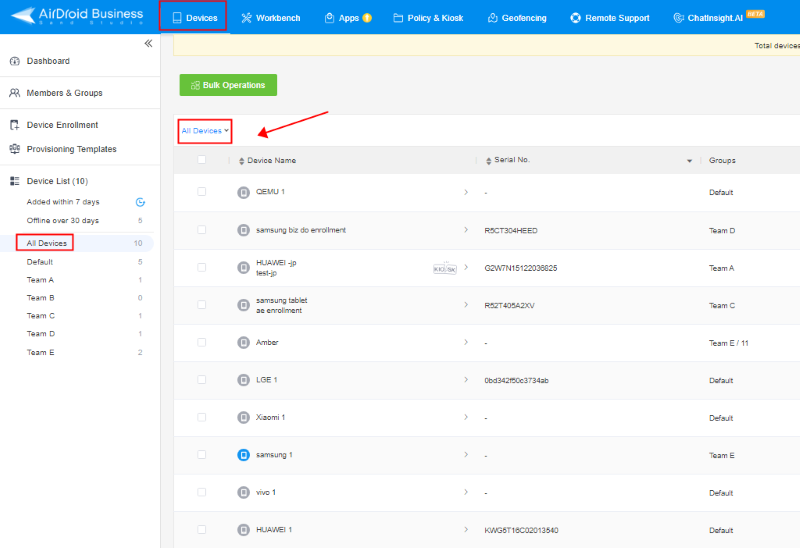Screen dimensions: 800x548
Task: Click the kiosk badge icon on HUAWEI -jp row
Action: [444, 268]
